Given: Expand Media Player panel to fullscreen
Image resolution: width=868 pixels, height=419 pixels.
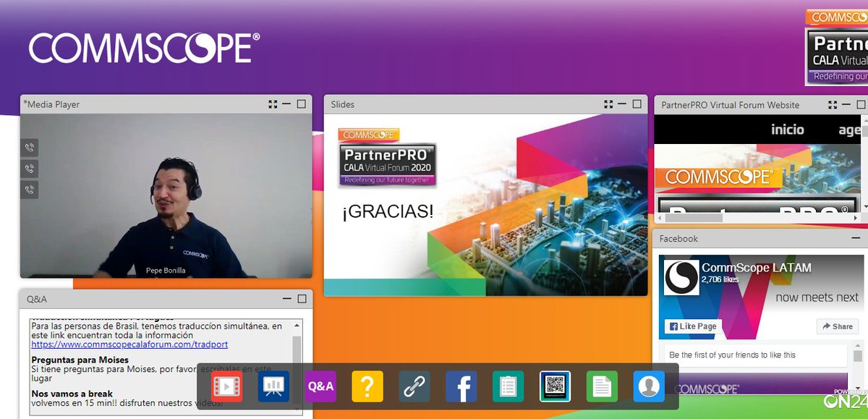Looking at the screenshot, I should pyautogui.click(x=273, y=104).
